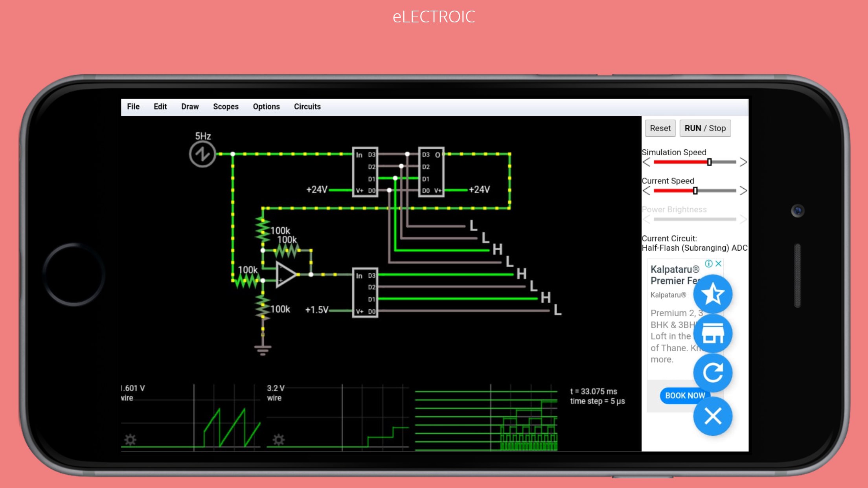Open the settings gear on the left scope
This screenshot has height=488, width=868.
131,440
